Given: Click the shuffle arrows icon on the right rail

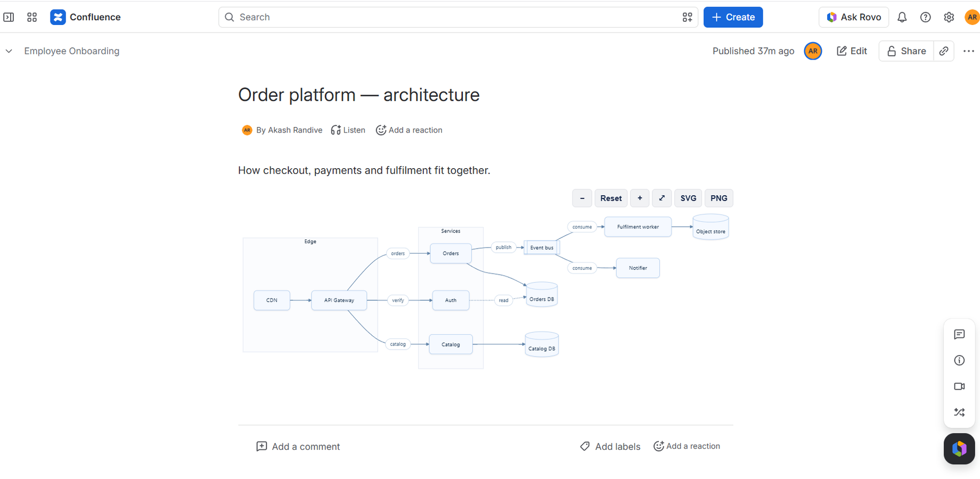Looking at the screenshot, I should pos(959,412).
